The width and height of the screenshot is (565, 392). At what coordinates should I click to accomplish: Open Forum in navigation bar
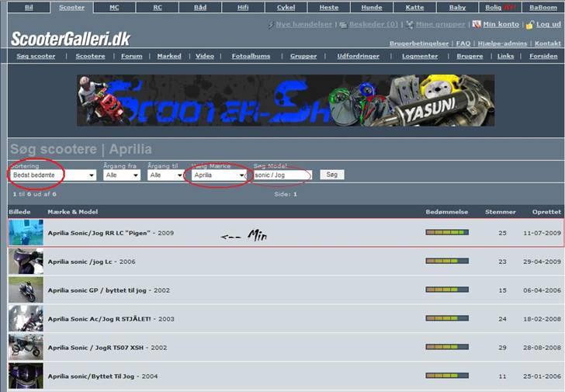click(x=131, y=56)
